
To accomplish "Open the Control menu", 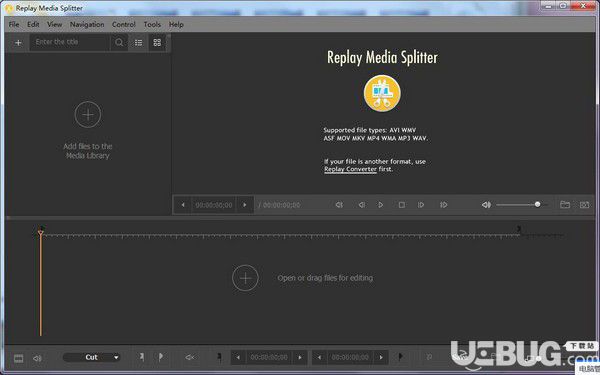I will [124, 24].
